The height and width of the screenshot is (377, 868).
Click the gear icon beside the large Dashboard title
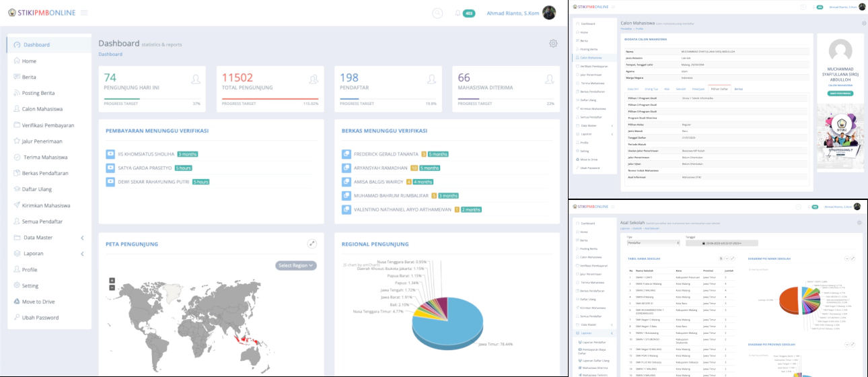pos(553,44)
